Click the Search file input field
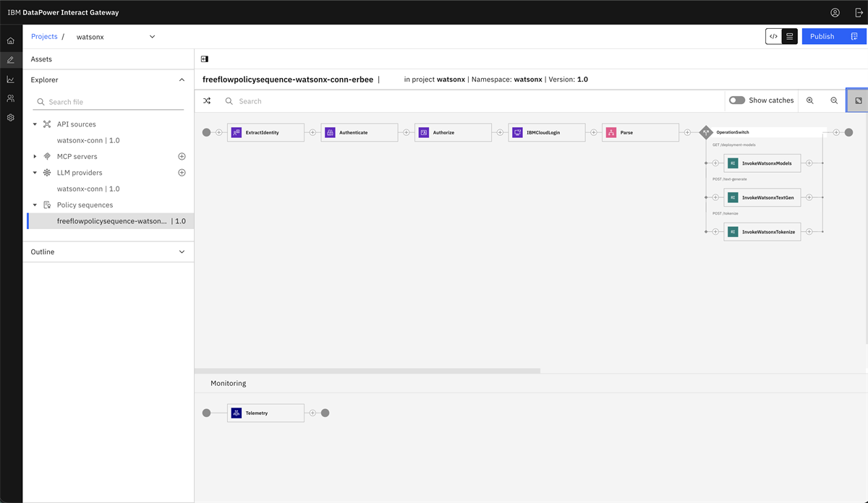 (109, 102)
